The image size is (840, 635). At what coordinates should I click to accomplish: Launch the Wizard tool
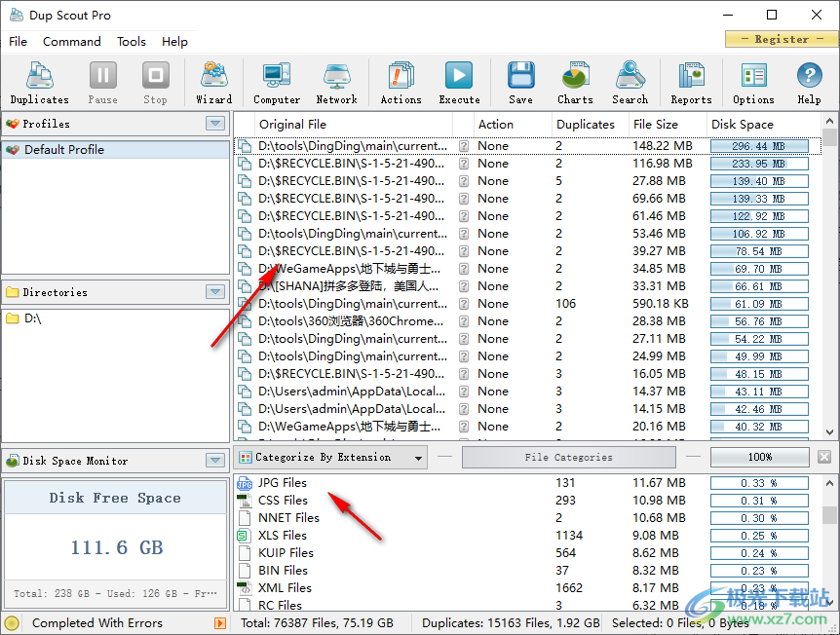pyautogui.click(x=213, y=83)
